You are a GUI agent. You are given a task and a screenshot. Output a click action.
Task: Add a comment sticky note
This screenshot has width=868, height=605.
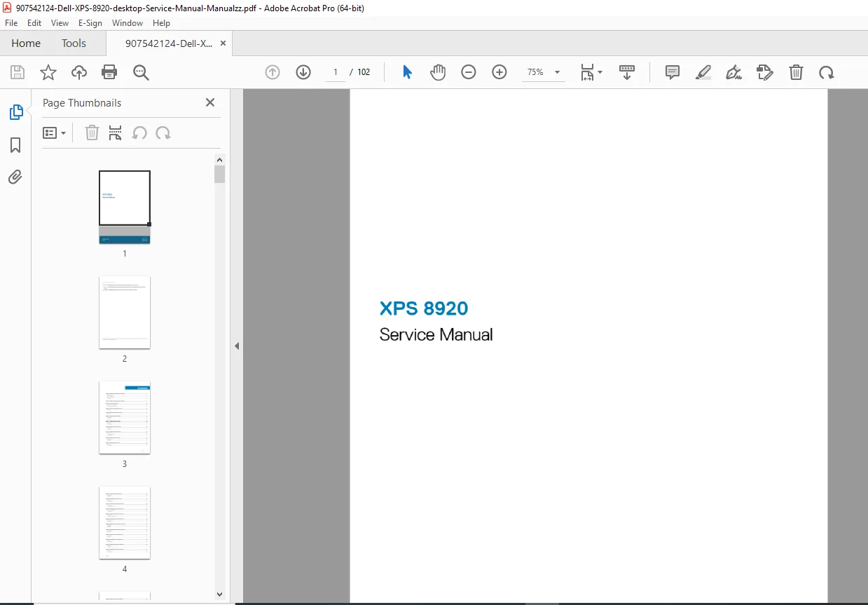point(673,72)
